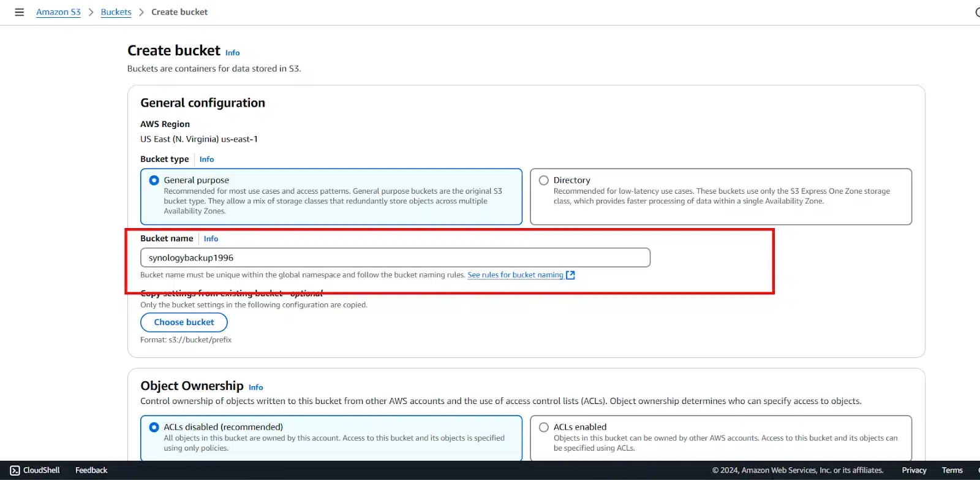Open Info next to Object Ownership heading
Viewport: 980px width, 480px height.
click(255, 387)
